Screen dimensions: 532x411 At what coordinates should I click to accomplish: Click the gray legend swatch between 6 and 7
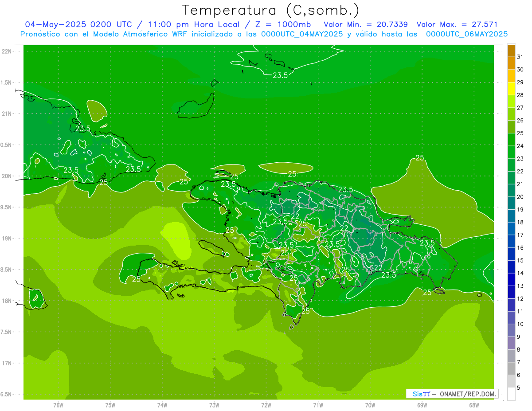click(x=511, y=368)
